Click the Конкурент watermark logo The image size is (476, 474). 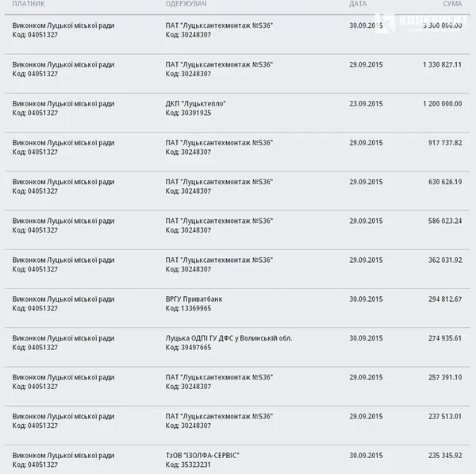(x=422, y=22)
